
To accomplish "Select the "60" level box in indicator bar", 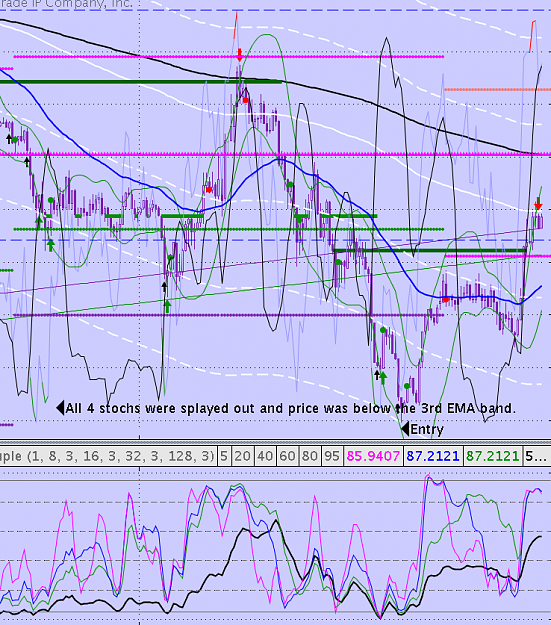I will tap(287, 456).
